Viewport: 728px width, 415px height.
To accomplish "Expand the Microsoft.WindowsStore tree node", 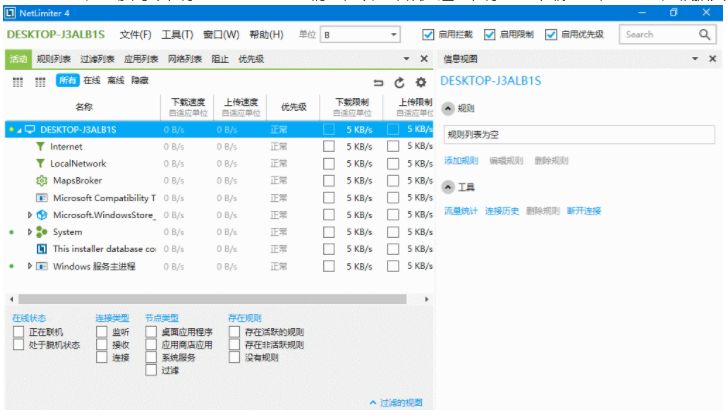I will 30,215.
